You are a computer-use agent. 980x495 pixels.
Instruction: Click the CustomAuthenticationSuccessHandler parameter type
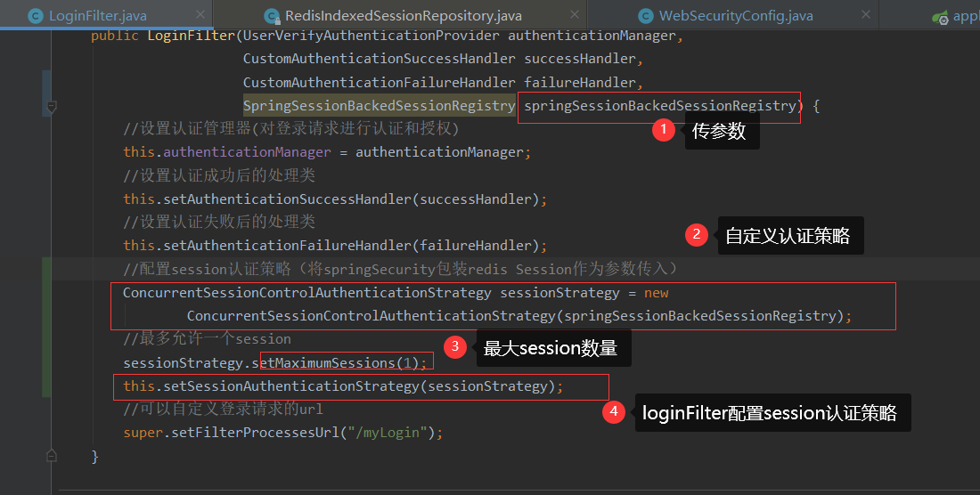[380, 59]
